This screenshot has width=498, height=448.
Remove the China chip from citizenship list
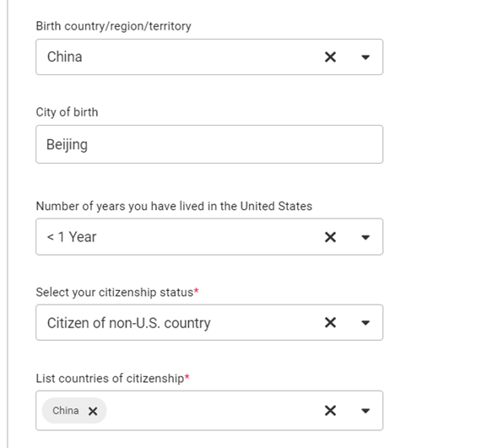coord(93,411)
